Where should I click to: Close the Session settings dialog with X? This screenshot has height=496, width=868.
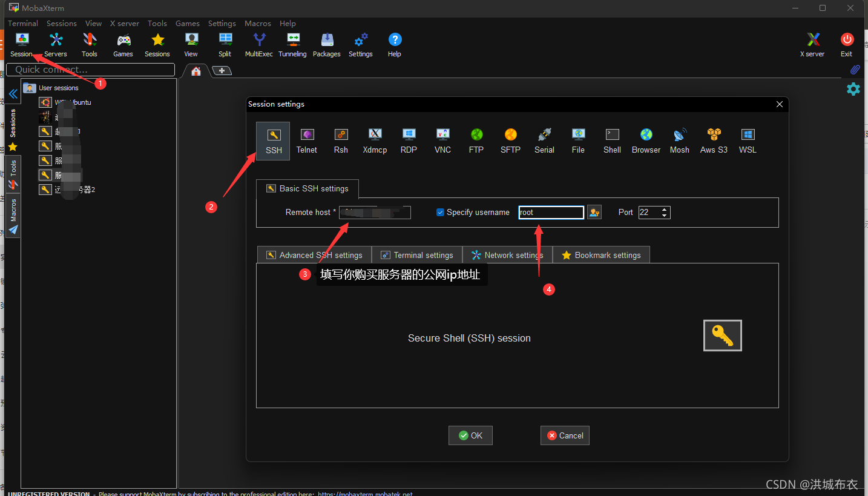pos(780,104)
